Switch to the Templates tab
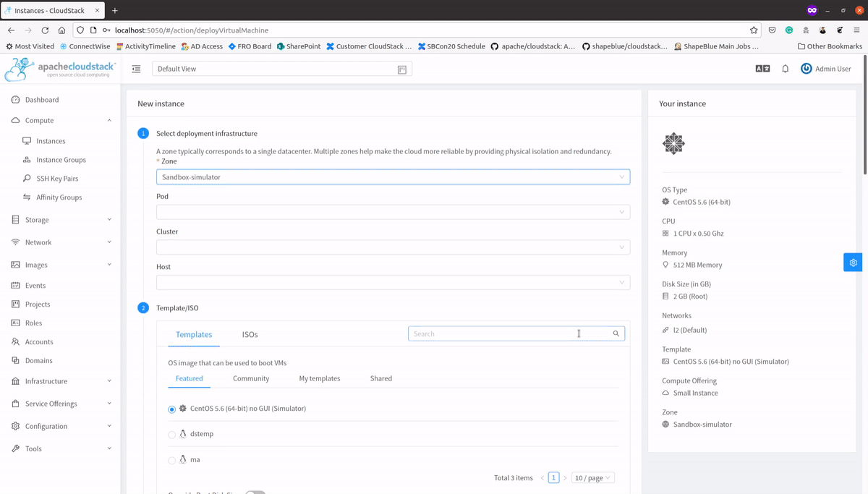The image size is (868, 494). point(194,334)
